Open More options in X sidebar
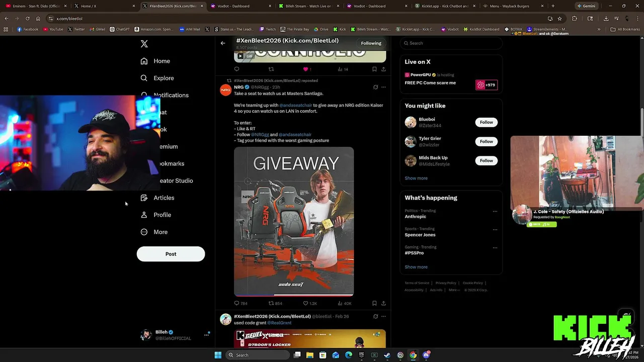644x362 pixels. [154, 232]
